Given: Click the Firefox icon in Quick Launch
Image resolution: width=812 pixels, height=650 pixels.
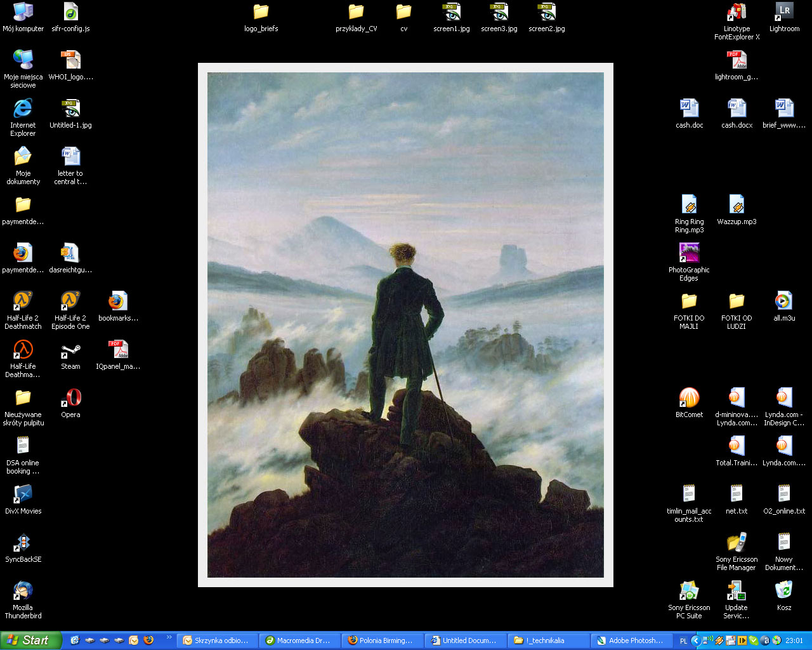Looking at the screenshot, I should [x=148, y=640].
